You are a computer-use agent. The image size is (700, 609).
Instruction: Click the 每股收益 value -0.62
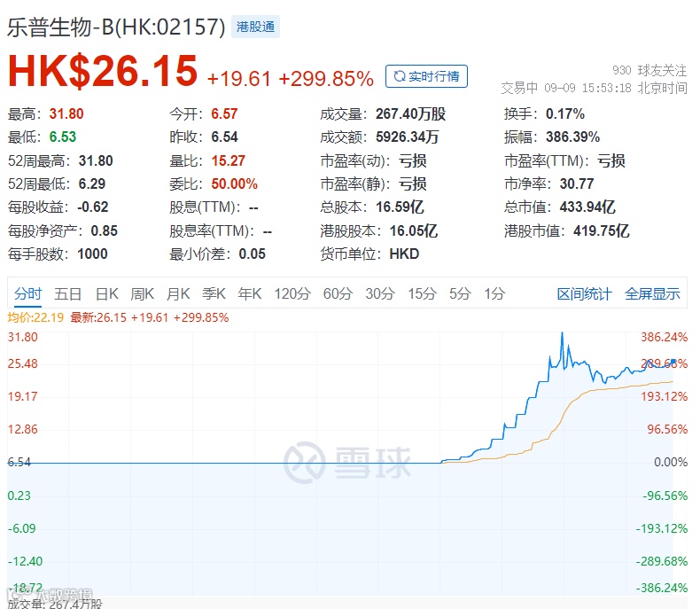pos(92,207)
